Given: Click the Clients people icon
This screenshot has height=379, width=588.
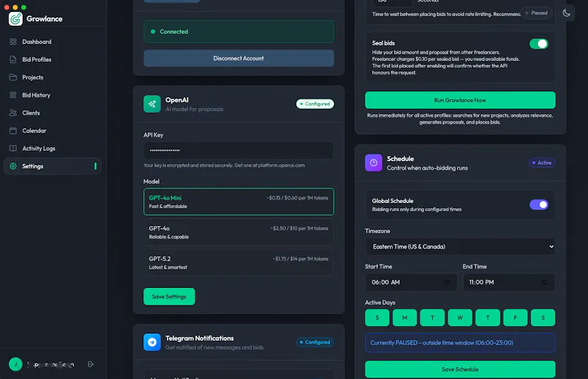Looking at the screenshot, I should click(x=13, y=113).
